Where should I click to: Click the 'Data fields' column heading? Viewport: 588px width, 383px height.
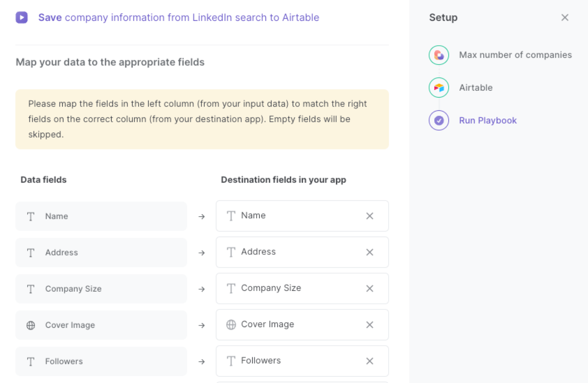point(43,180)
